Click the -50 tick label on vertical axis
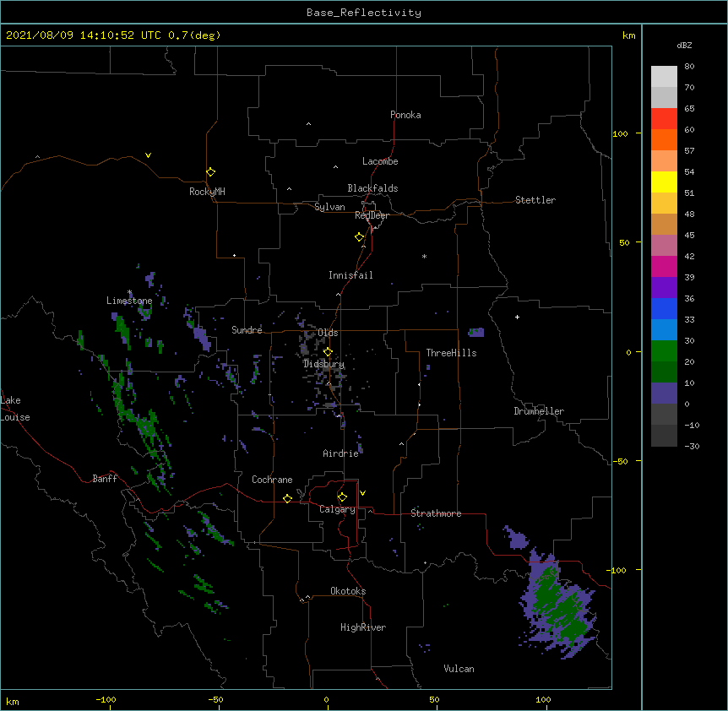 pyautogui.click(x=620, y=461)
